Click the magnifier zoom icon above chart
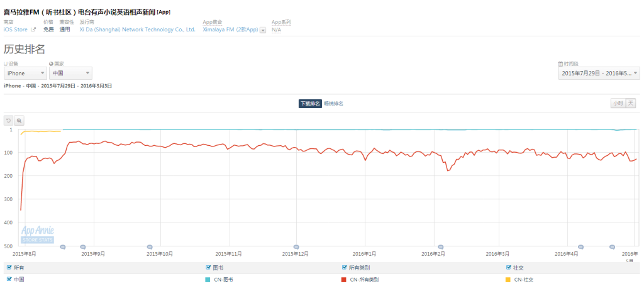644x291 pixels. point(19,121)
